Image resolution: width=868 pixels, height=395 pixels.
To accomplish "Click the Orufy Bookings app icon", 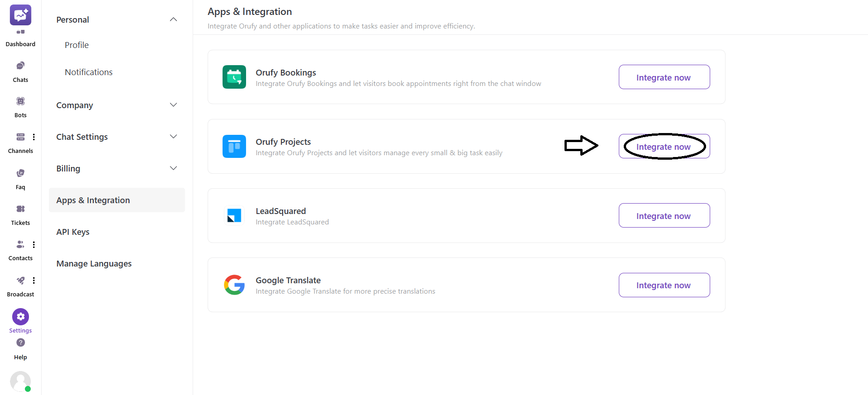I will 234,77.
